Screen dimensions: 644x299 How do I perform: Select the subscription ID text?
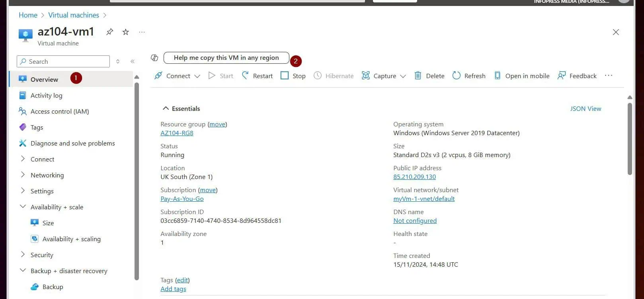[x=221, y=221]
